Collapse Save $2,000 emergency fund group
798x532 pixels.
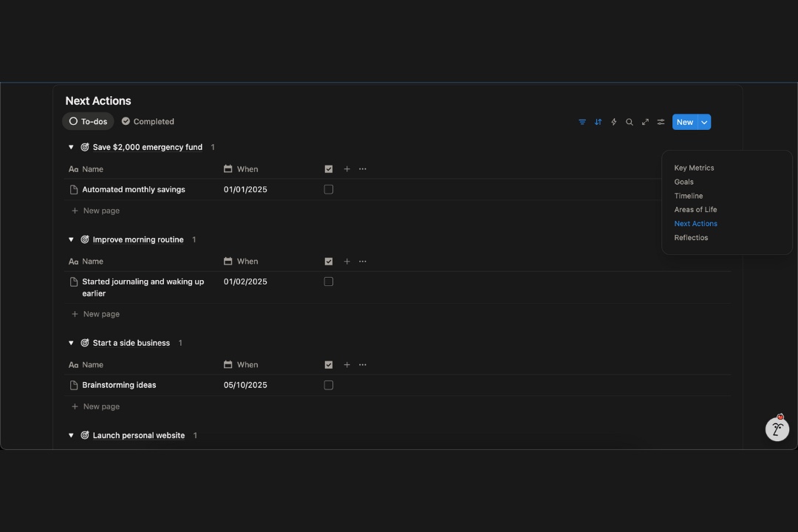pos(71,147)
